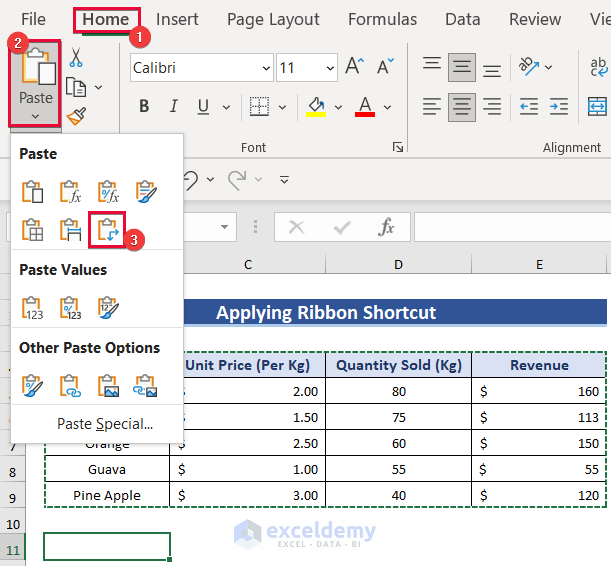Image resolution: width=611 pixels, height=566 pixels.
Task: Click the Paste button in ribbon
Action: point(35,83)
